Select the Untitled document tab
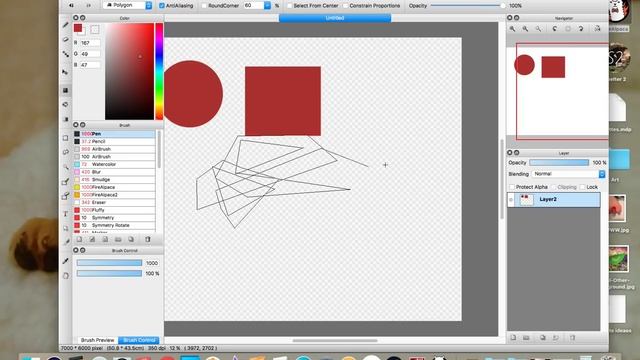640x360 pixels. coord(335,18)
